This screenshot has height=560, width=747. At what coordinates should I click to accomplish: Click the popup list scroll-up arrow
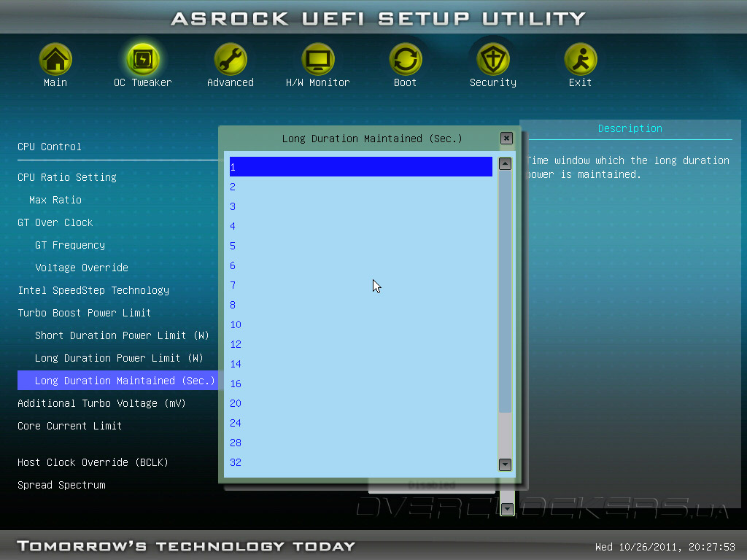tap(505, 164)
